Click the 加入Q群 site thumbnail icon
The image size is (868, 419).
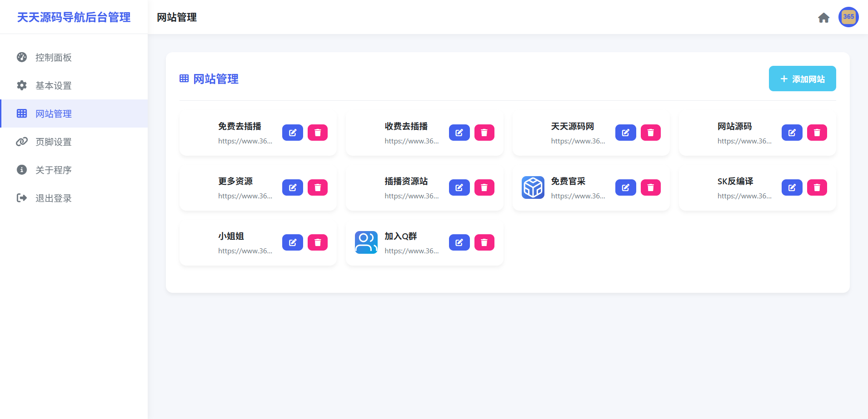366,242
